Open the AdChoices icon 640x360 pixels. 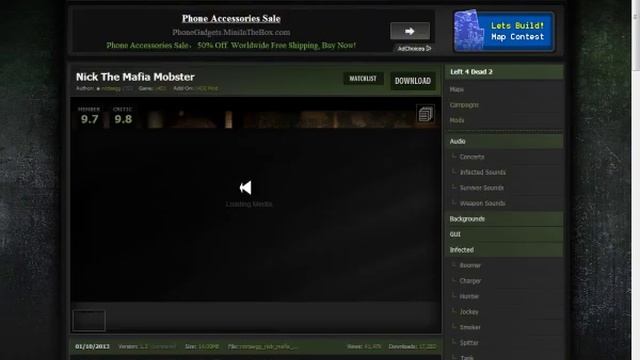point(414,49)
